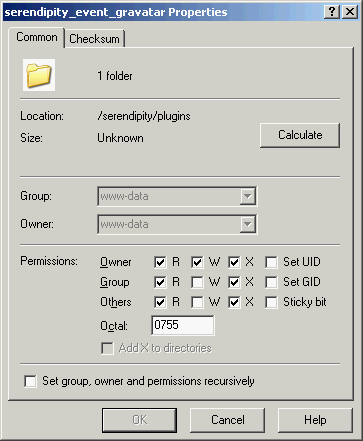
Task: Toggle Owner Read permission checkbox
Action: pyautogui.click(x=160, y=262)
